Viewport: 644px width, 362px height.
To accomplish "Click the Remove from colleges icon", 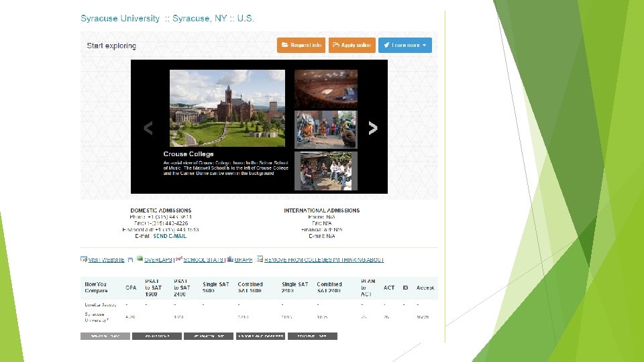I will (260, 259).
